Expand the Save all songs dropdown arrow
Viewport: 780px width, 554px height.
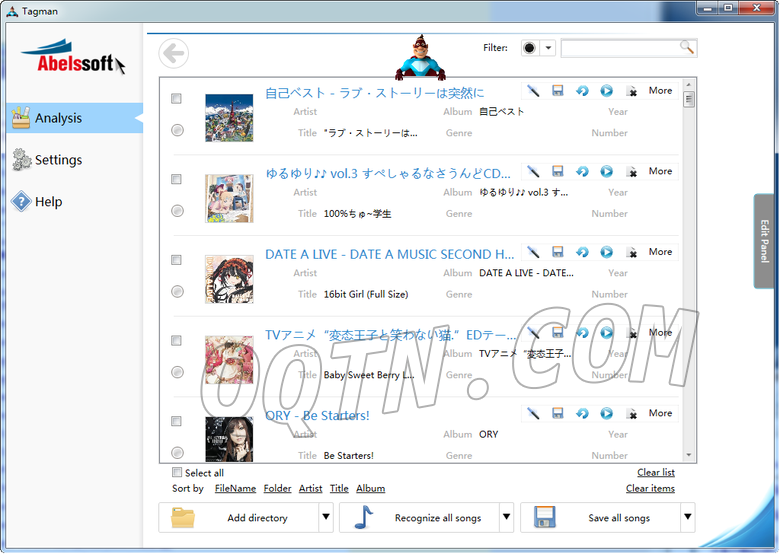click(x=687, y=518)
